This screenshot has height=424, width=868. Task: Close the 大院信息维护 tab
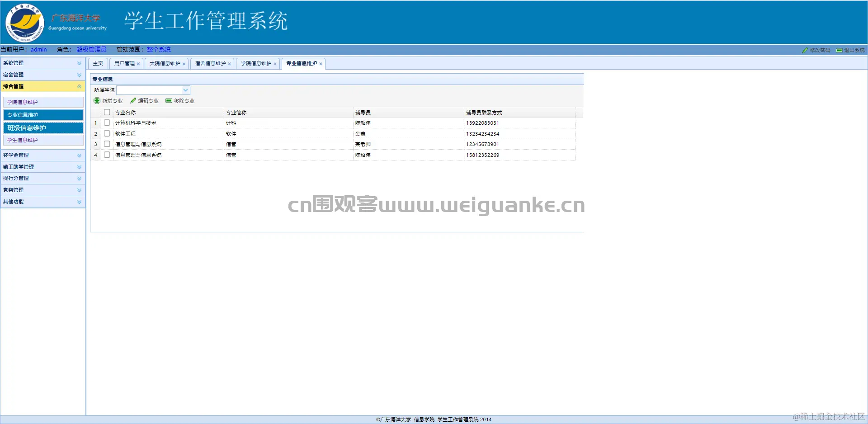click(184, 64)
